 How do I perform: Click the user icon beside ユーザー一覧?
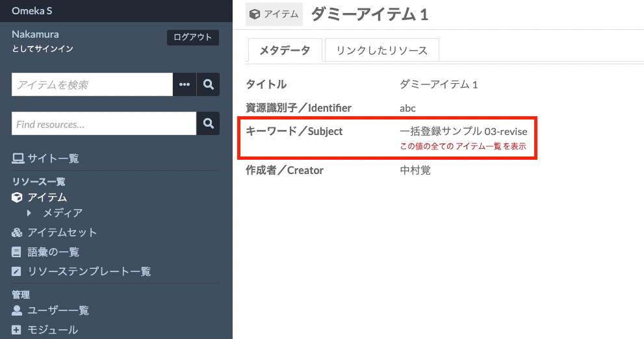point(17,310)
